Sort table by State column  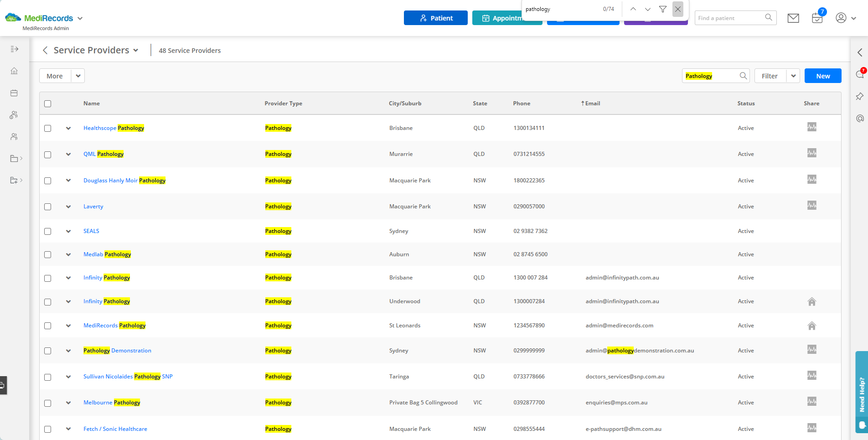coord(480,104)
